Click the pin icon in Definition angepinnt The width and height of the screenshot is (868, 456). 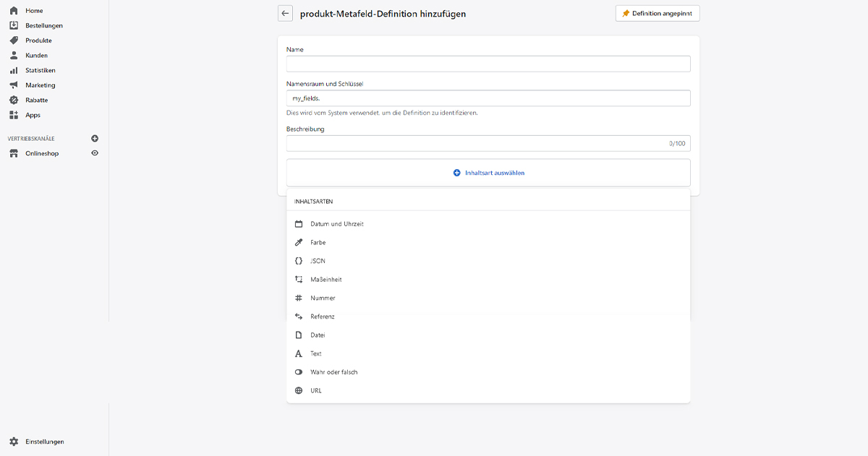click(626, 14)
